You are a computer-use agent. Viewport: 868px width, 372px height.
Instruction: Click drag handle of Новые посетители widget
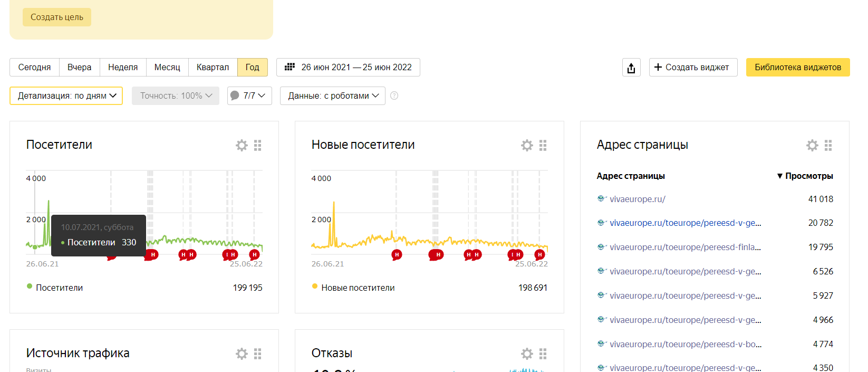click(543, 145)
